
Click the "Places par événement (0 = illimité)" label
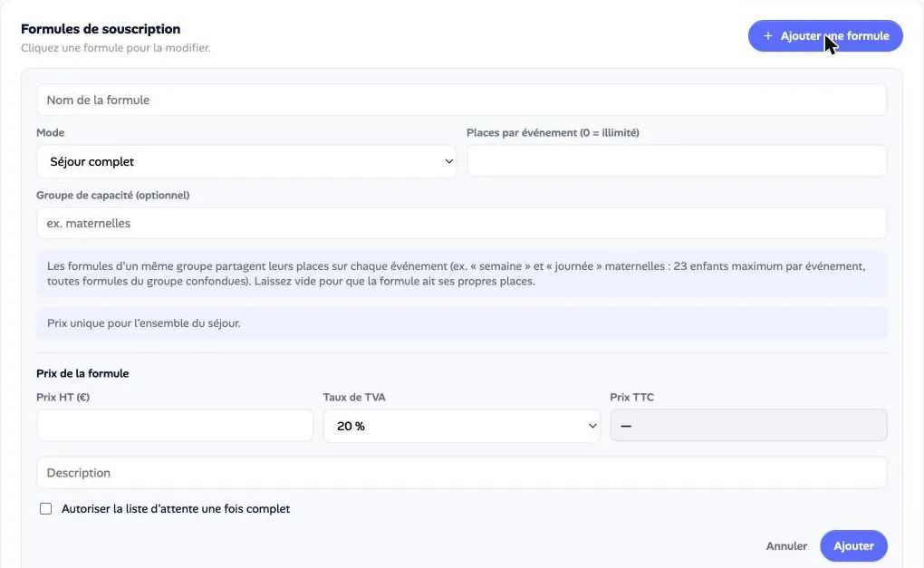click(x=553, y=132)
